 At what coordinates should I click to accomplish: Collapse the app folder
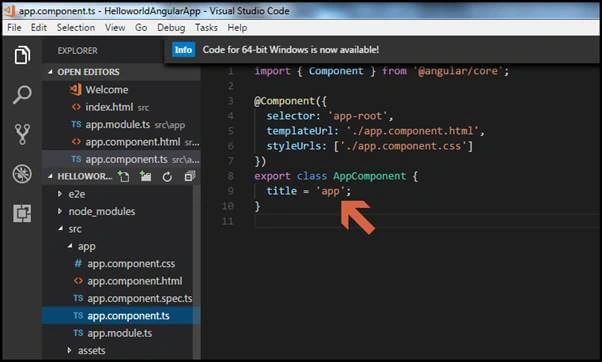pos(69,246)
